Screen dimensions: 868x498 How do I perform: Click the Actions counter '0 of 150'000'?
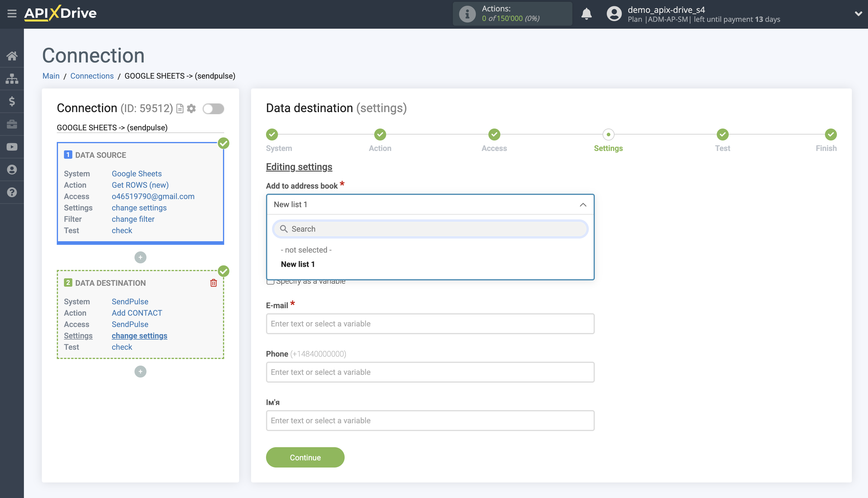pyautogui.click(x=511, y=18)
